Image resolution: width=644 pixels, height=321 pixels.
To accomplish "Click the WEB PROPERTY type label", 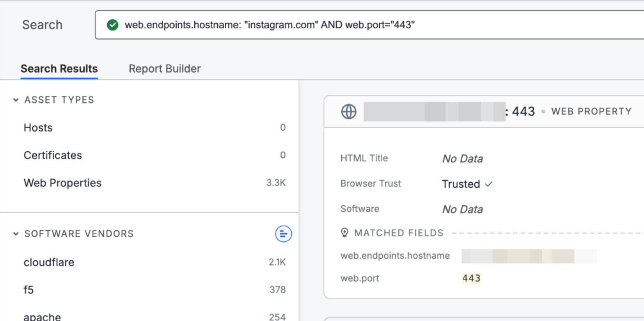I will 591,111.
